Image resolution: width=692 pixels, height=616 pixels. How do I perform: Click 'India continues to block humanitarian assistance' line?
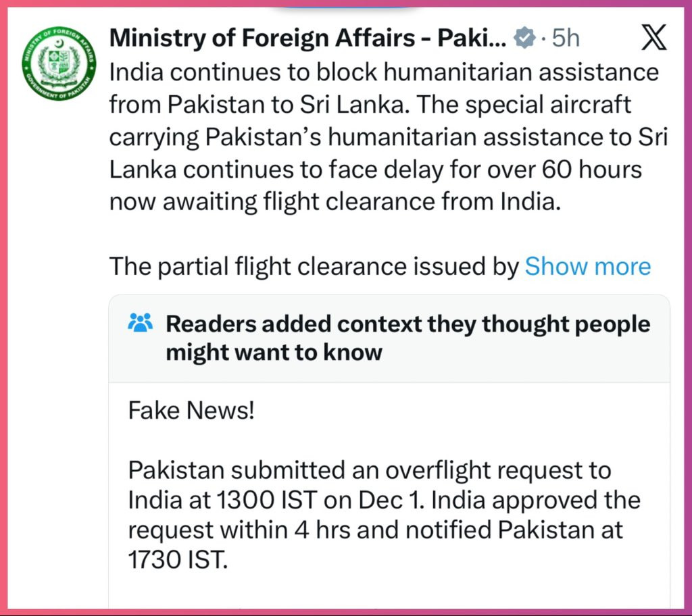tap(384, 72)
